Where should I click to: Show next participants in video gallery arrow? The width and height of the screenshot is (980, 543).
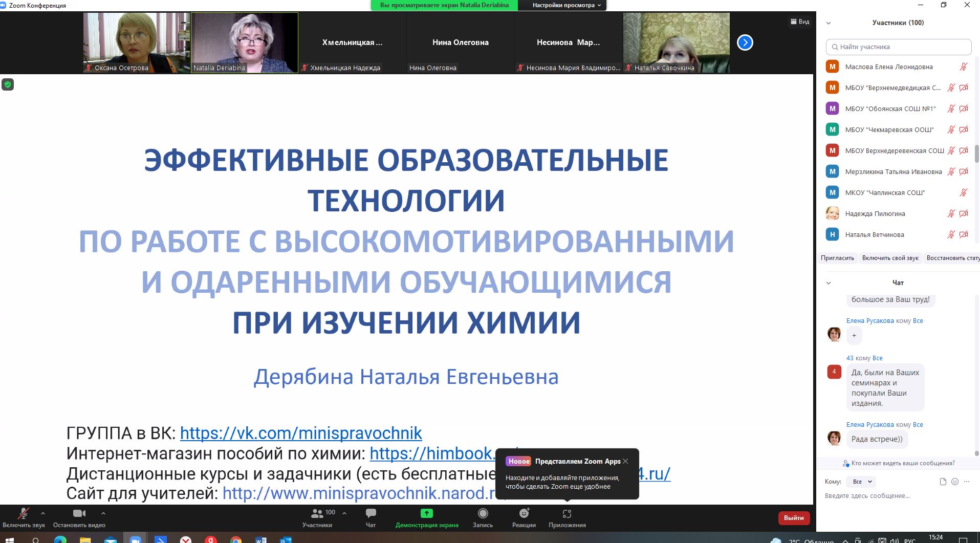pyautogui.click(x=745, y=42)
